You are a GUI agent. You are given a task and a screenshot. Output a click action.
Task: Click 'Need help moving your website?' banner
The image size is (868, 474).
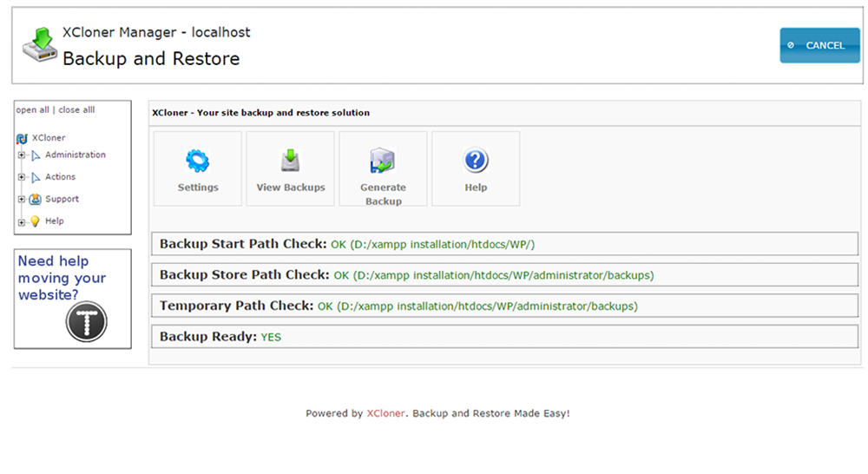tap(73, 299)
